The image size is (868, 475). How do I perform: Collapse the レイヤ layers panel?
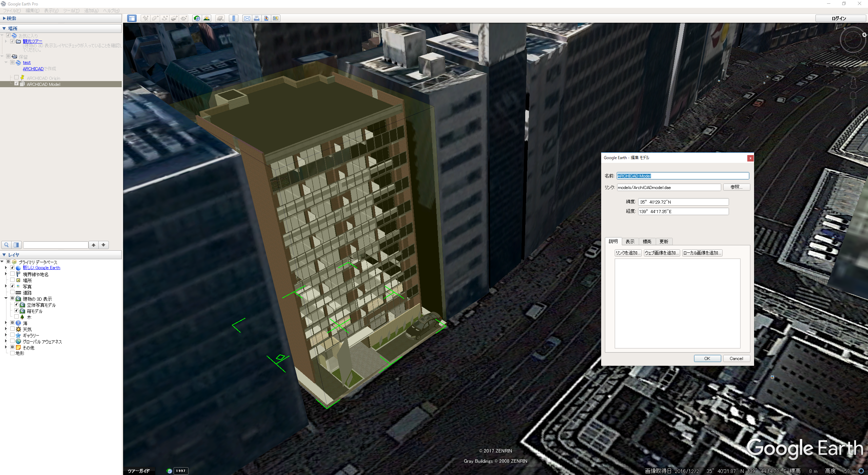(4, 255)
